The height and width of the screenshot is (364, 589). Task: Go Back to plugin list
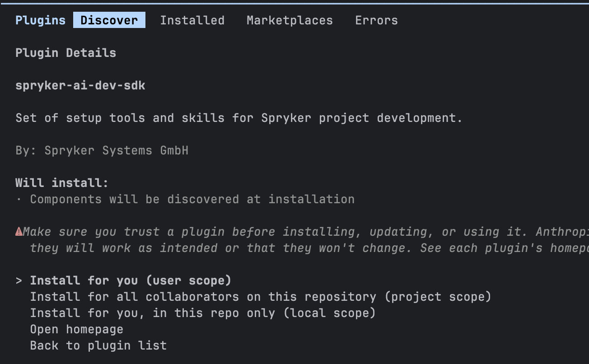pyautogui.click(x=98, y=345)
